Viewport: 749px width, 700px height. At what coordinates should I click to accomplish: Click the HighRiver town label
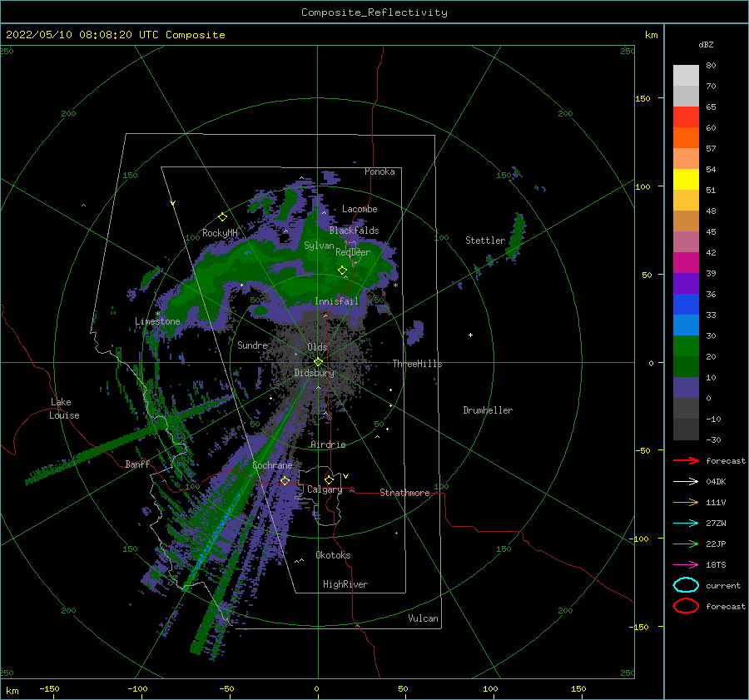pyautogui.click(x=345, y=584)
